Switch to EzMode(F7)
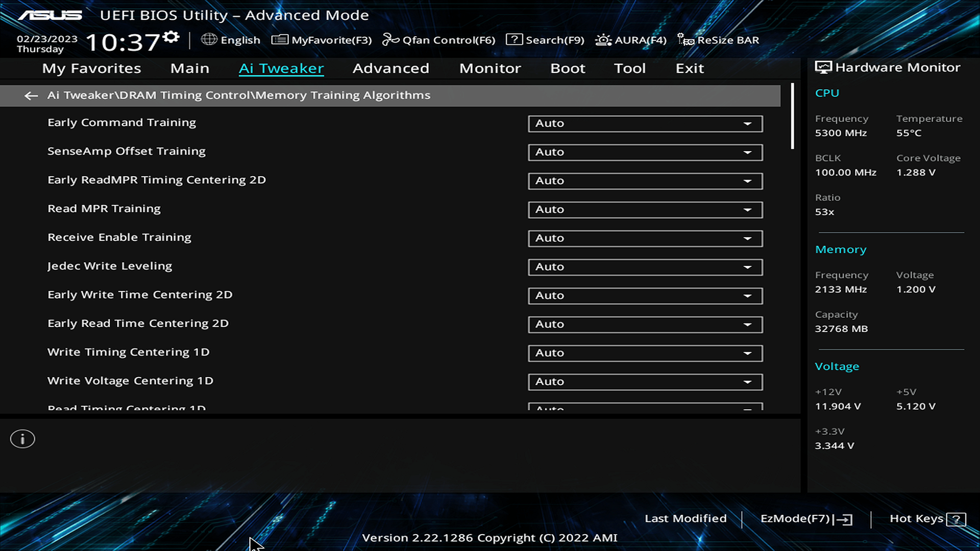This screenshot has height=551, width=980. [806, 519]
